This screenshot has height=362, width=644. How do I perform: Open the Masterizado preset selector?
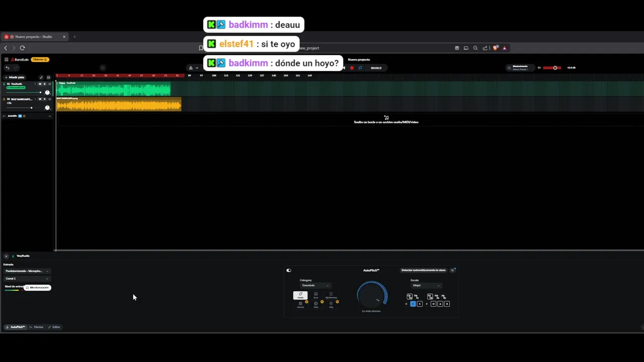click(x=520, y=67)
